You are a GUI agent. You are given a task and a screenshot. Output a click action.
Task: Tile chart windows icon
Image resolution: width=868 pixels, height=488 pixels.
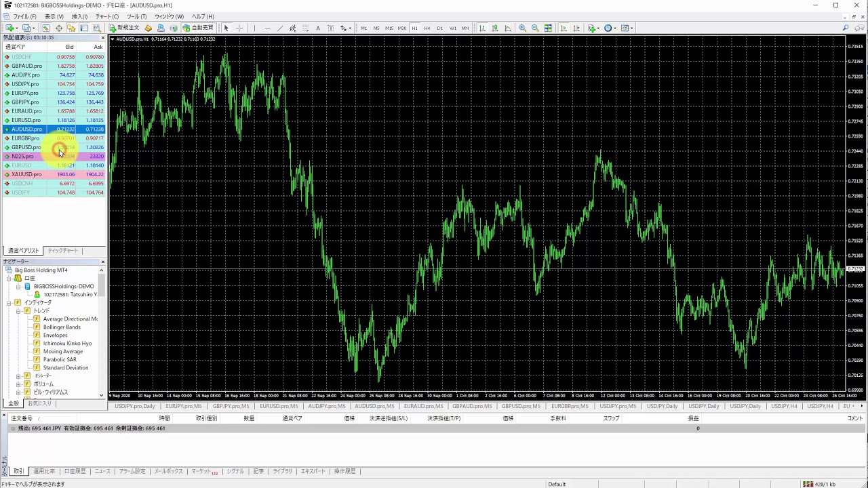coord(548,28)
